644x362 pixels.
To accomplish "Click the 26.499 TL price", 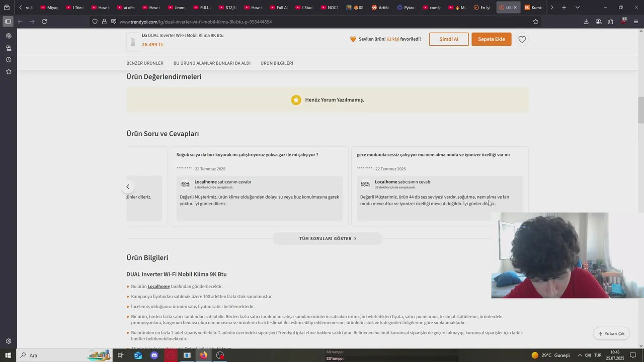I will [152, 44].
